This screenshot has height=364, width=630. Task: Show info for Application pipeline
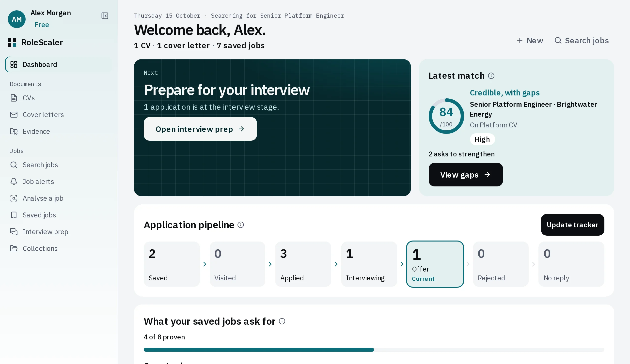[240, 225]
